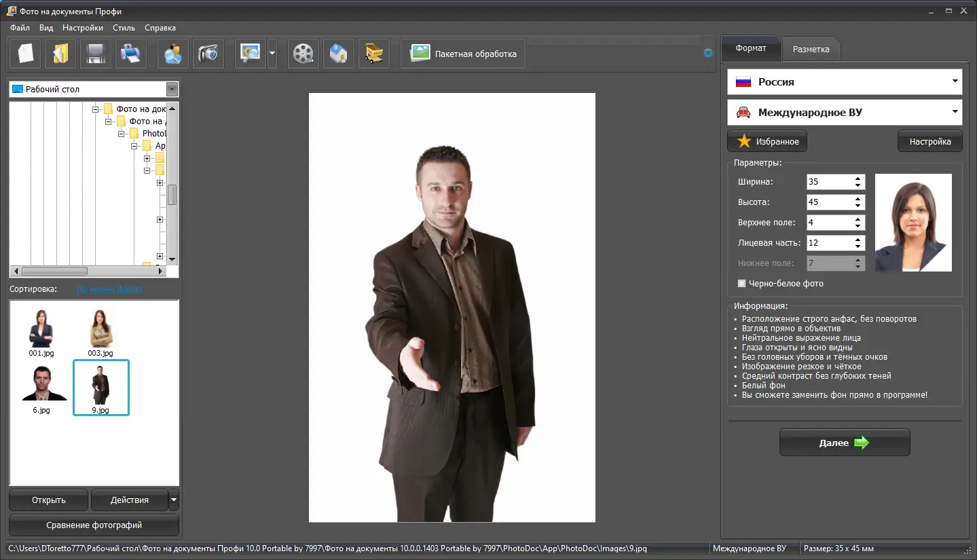The image size is (977, 560).
Task: Increase the Ширина value with up arrow
Action: click(x=858, y=179)
